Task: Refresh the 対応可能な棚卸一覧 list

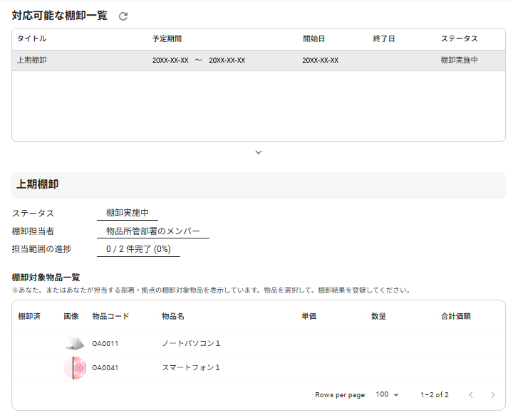Action: tap(123, 16)
